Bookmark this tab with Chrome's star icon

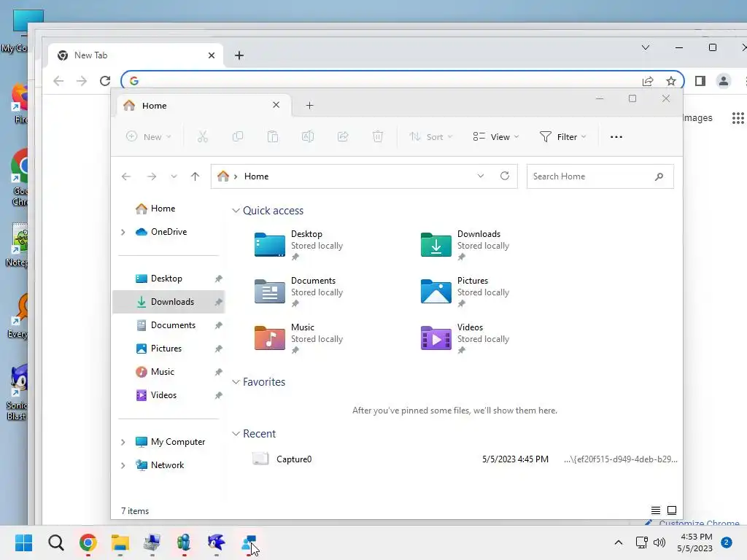point(671,81)
